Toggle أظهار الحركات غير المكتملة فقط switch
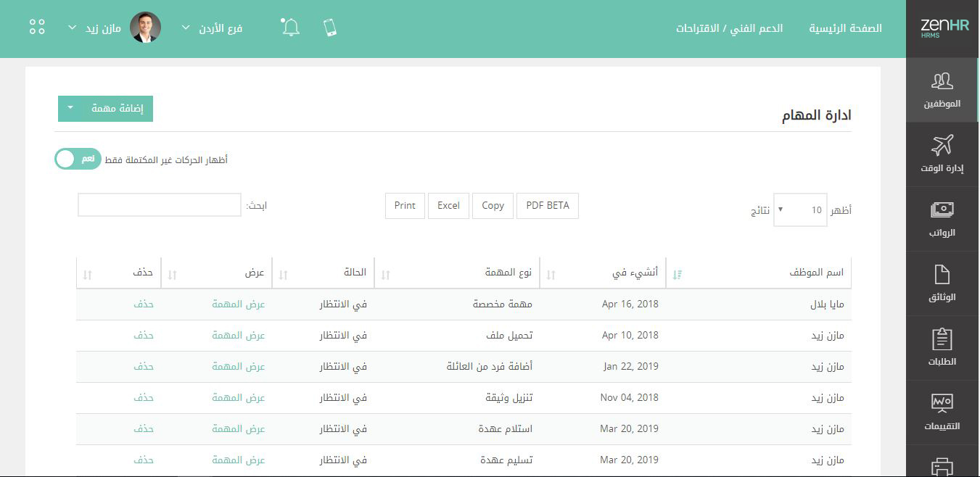Image resolution: width=980 pixels, height=477 pixels. coord(78,159)
